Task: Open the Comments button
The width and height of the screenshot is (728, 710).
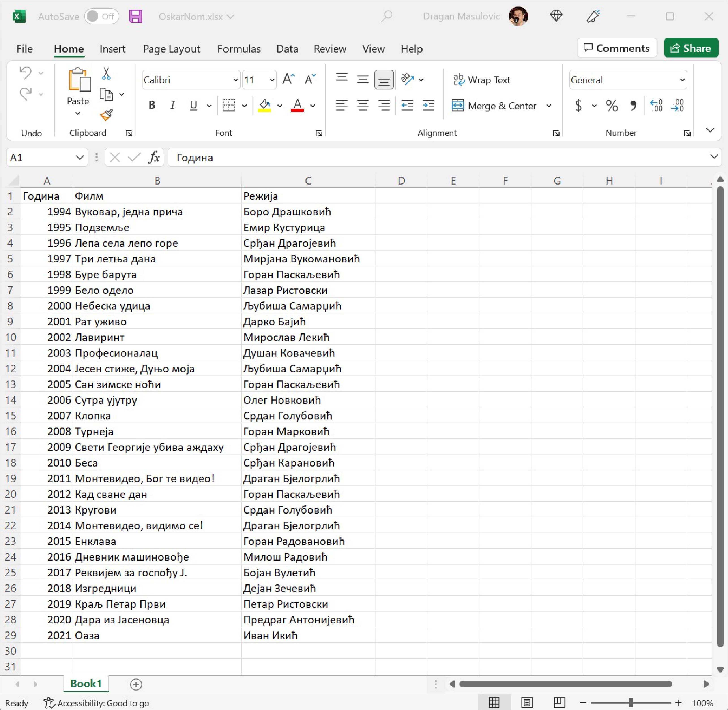Action: 616,48
